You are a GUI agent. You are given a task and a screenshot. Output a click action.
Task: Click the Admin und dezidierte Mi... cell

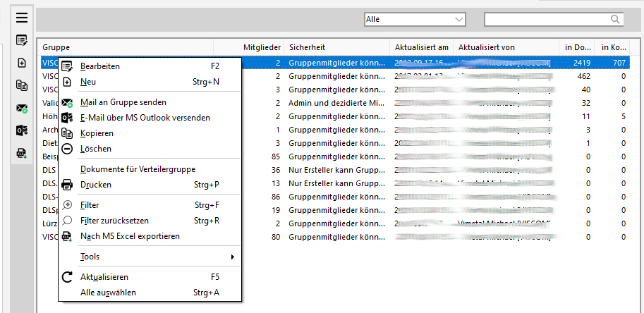pyautogui.click(x=336, y=103)
